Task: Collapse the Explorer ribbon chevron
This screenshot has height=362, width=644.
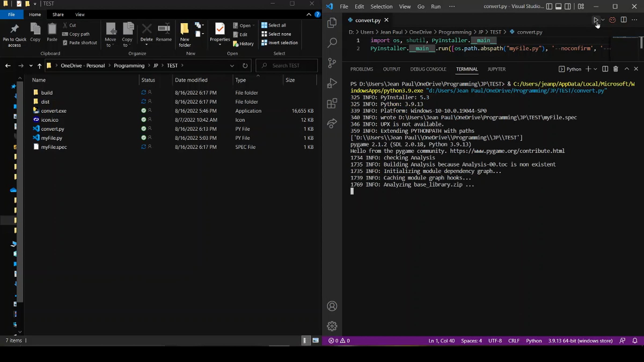Action: 309,14
